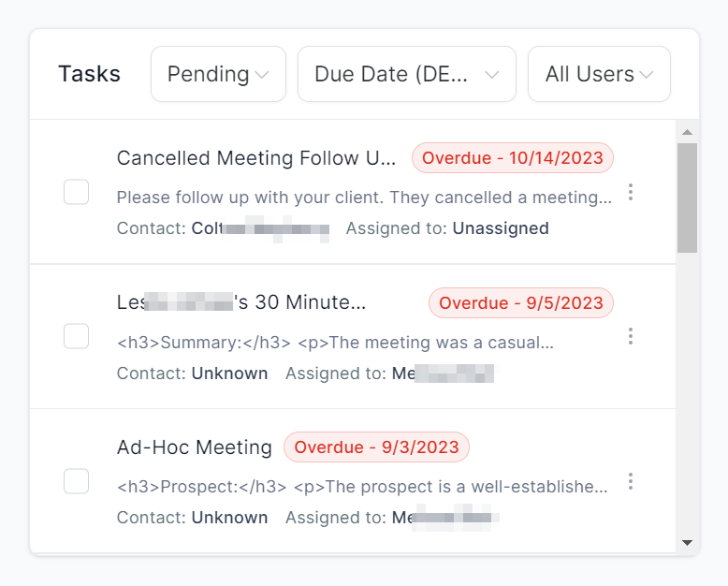Click the Overdue 10/14/2023 badge
Viewport: 728px width, 586px height.
point(513,158)
